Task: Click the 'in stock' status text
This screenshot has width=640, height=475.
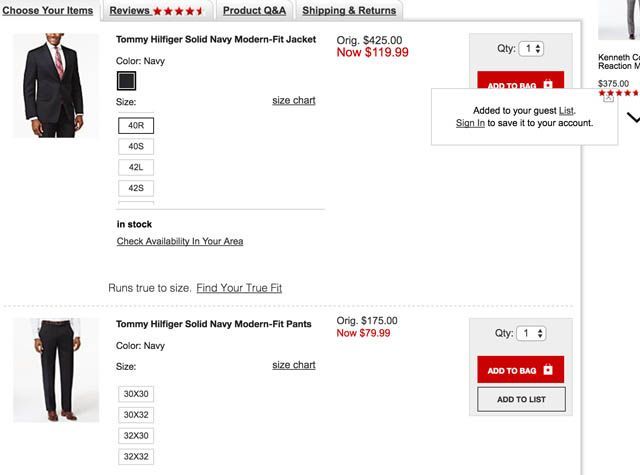Action: coord(134,224)
